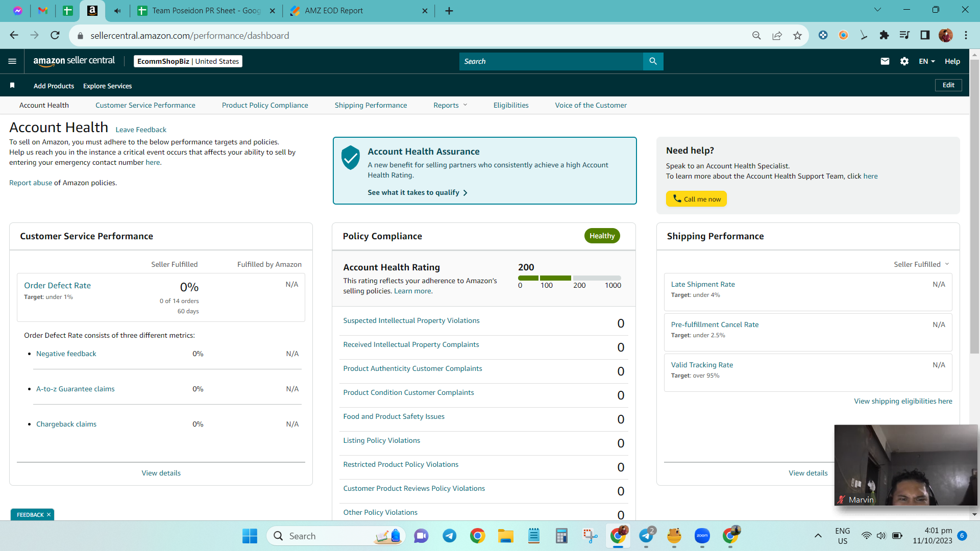This screenshot has width=980, height=551.
Task: Click View shipping eligibilities here link
Action: pyautogui.click(x=903, y=401)
